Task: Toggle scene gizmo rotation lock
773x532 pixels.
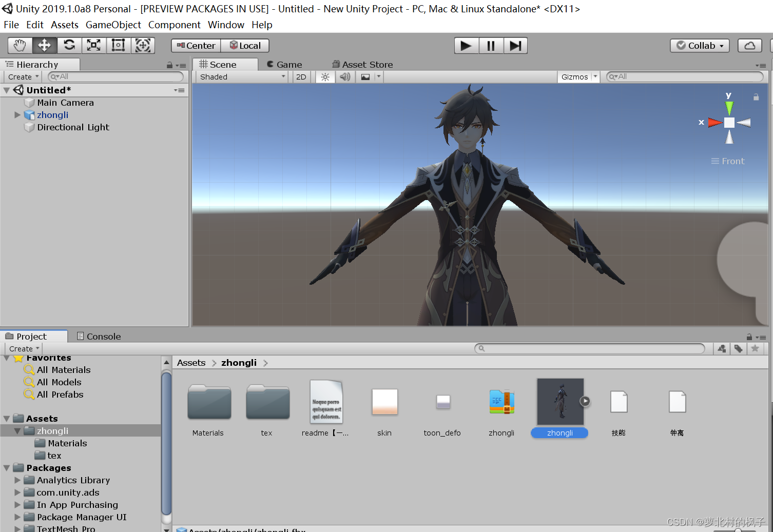Action: [x=756, y=97]
